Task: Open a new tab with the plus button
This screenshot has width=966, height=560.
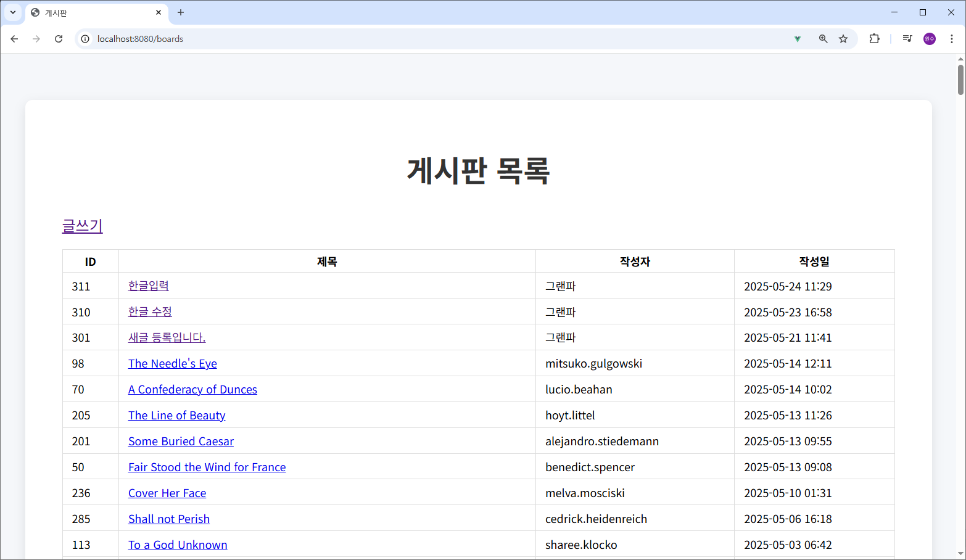Action: (x=181, y=12)
